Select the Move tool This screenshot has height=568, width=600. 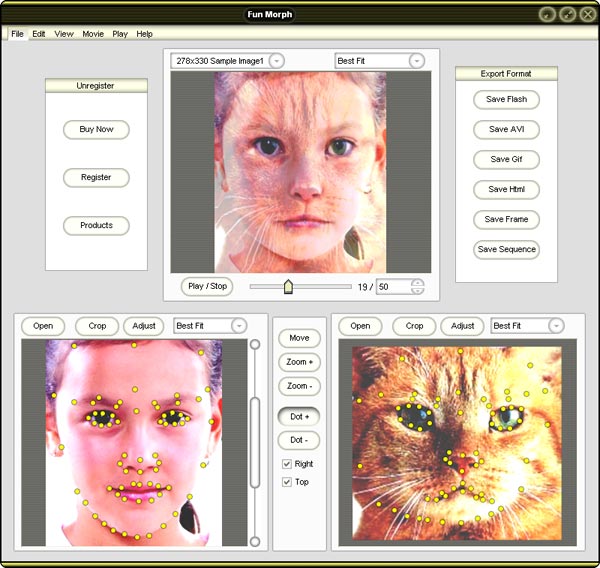click(x=299, y=338)
